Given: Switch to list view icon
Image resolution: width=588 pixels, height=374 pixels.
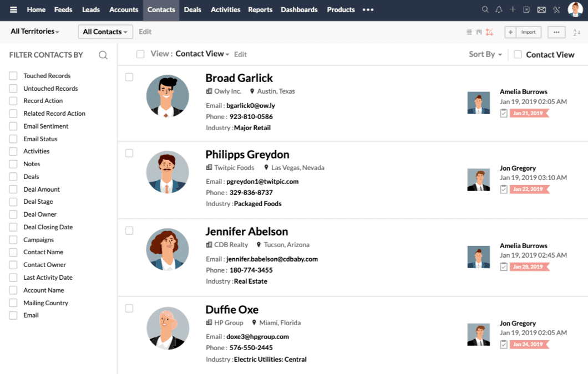Looking at the screenshot, I should (469, 32).
